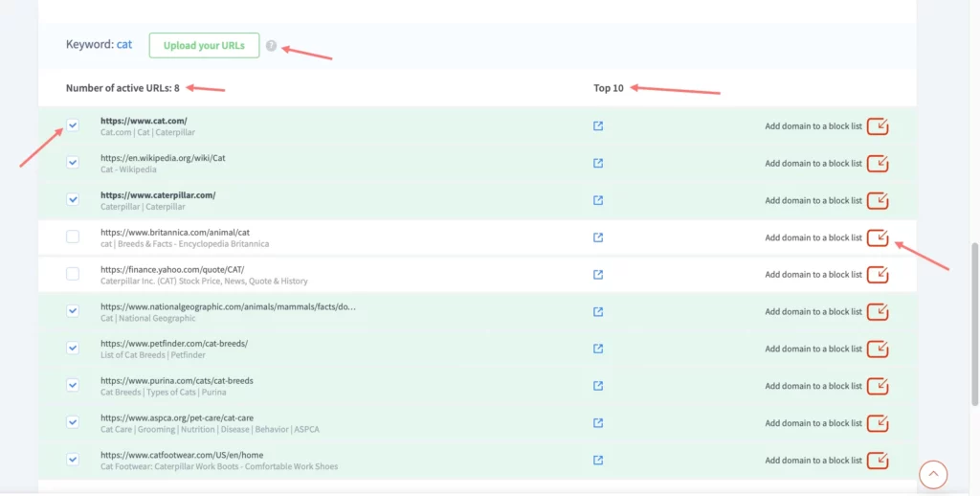Add britannica.com to block list icon
Viewport: 980px width, 496px height.
(879, 237)
